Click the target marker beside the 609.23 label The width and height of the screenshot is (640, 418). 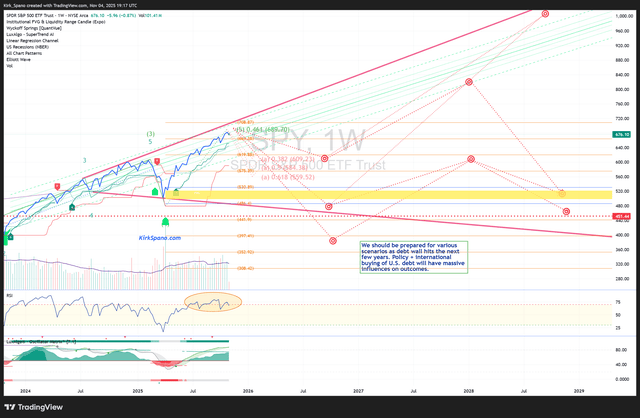324,158
